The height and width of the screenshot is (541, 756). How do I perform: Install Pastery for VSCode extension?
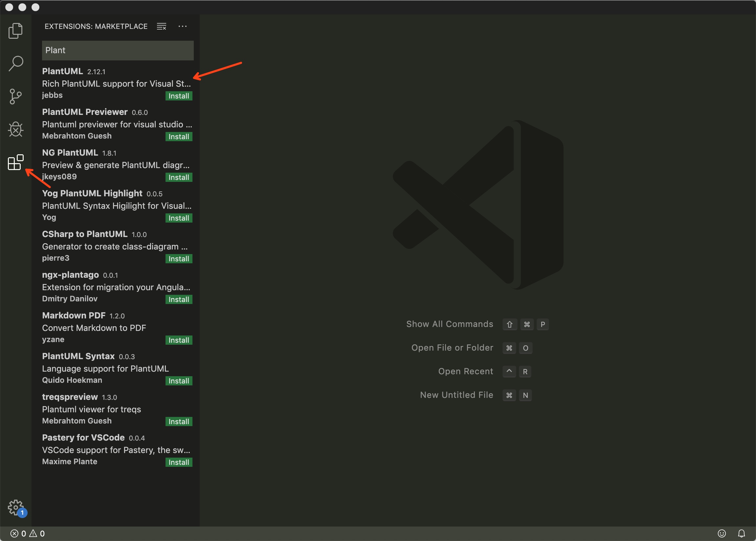point(179,462)
